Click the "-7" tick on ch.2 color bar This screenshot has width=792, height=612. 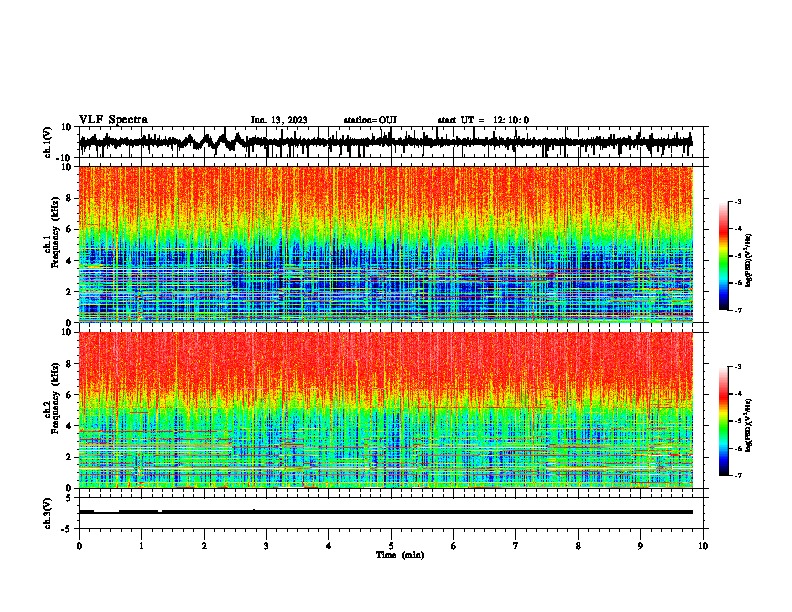(x=738, y=476)
